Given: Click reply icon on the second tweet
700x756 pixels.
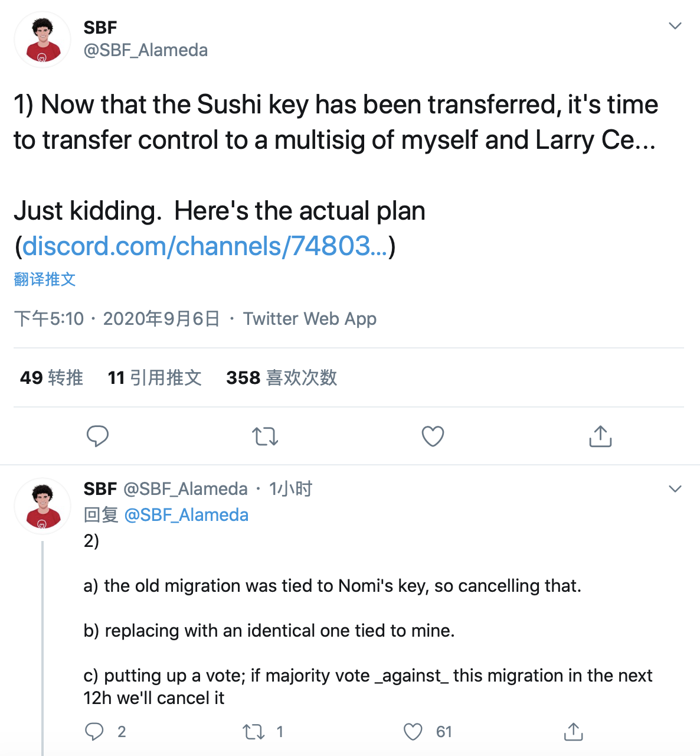Looking at the screenshot, I should click(x=94, y=732).
